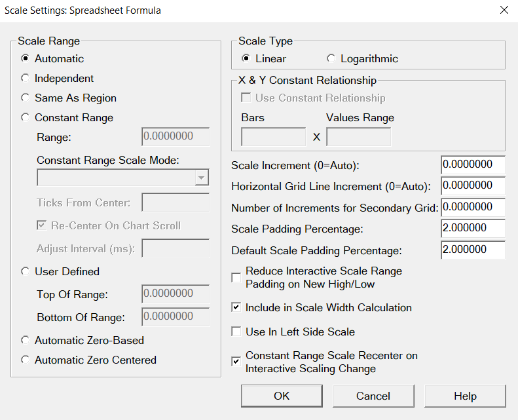The image size is (518, 420).
Task: Select Same As Region radio button
Action: [26, 98]
